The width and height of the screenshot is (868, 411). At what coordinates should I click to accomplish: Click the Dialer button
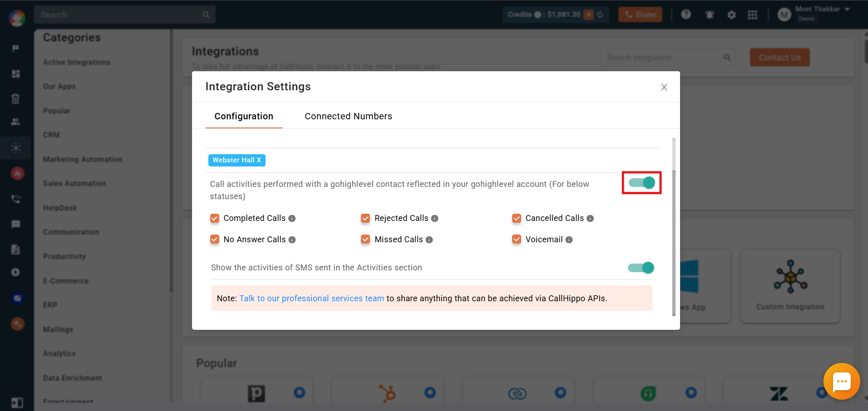point(640,15)
